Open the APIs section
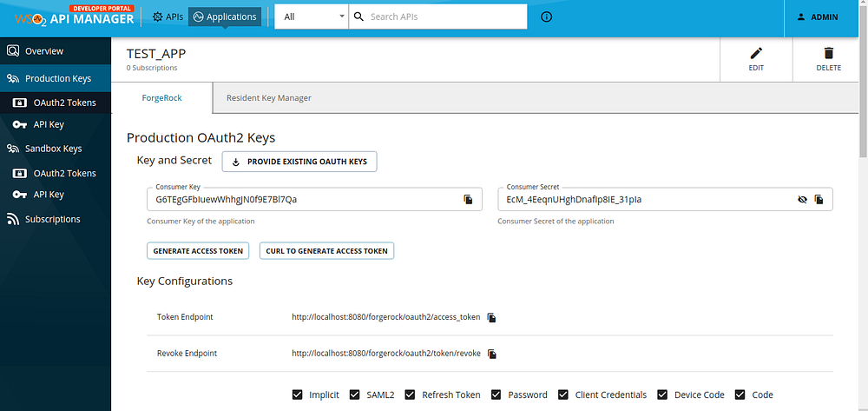This screenshot has width=868, height=411. click(168, 17)
